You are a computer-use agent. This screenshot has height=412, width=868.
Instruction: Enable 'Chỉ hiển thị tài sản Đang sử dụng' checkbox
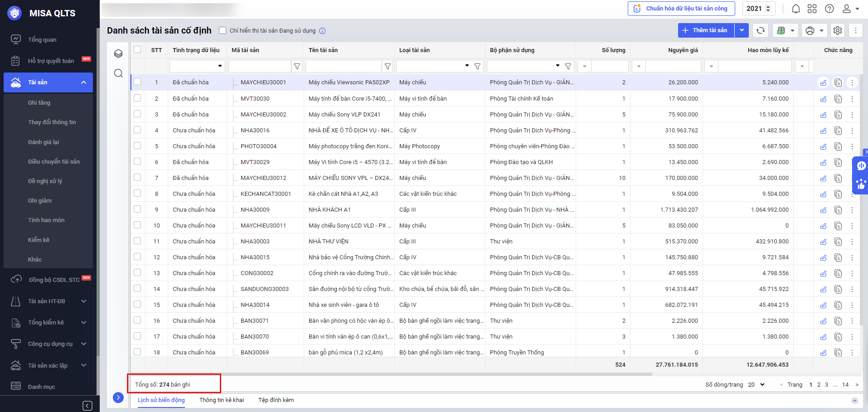tap(223, 30)
